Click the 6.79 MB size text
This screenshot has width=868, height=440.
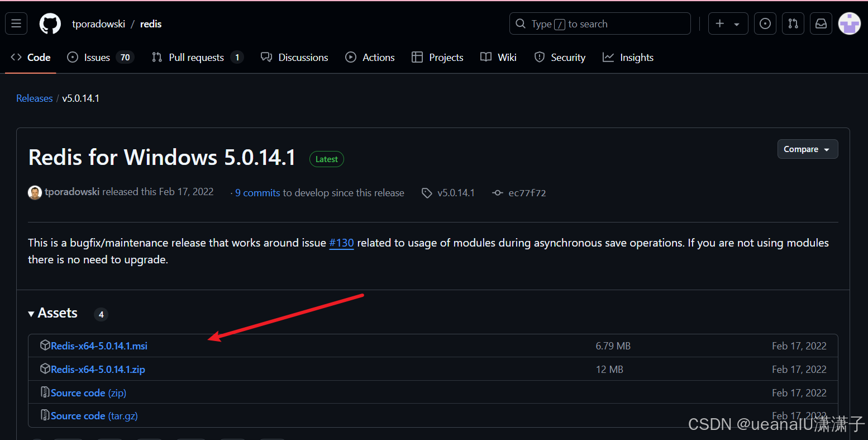click(613, 346)
